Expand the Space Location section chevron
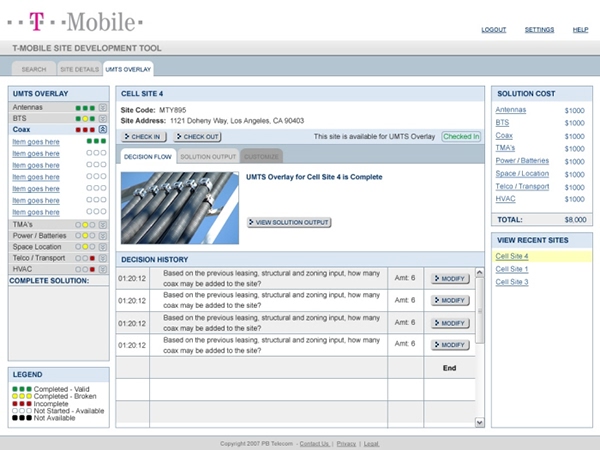Viewport: 600px width, 450px height. click(103, 247)
